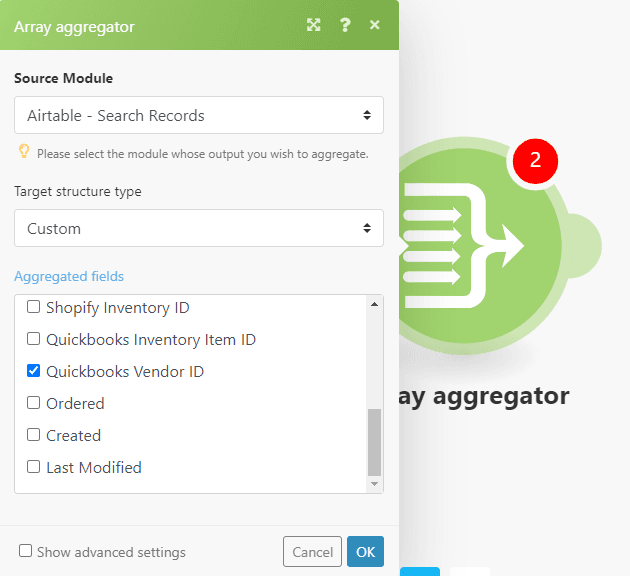This screenshot has height=576, width=630.
Task: Enable the Last Modified checkbox
Action: pyautogui.click(x=34, y=467)
